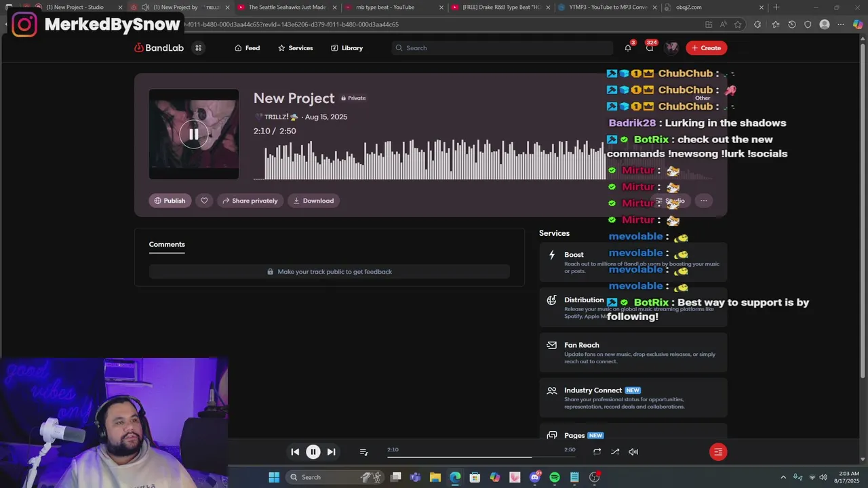The height and width of the screenshot is (488, 868).
Task: Pause playback on the cover art
Action: coord(194,134)
